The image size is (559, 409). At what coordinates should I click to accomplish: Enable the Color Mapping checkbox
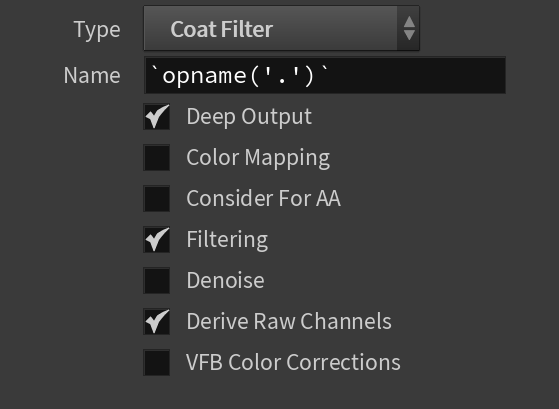coord(157,158)
